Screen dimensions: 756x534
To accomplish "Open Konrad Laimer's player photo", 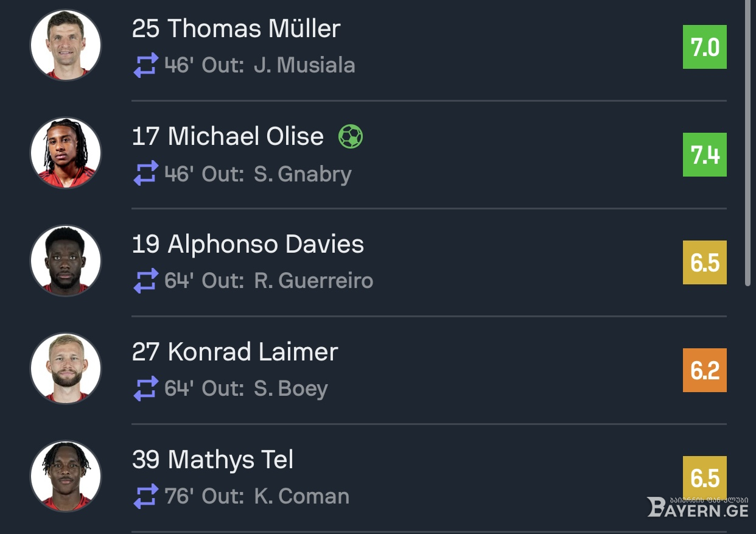I will point(66,368).
